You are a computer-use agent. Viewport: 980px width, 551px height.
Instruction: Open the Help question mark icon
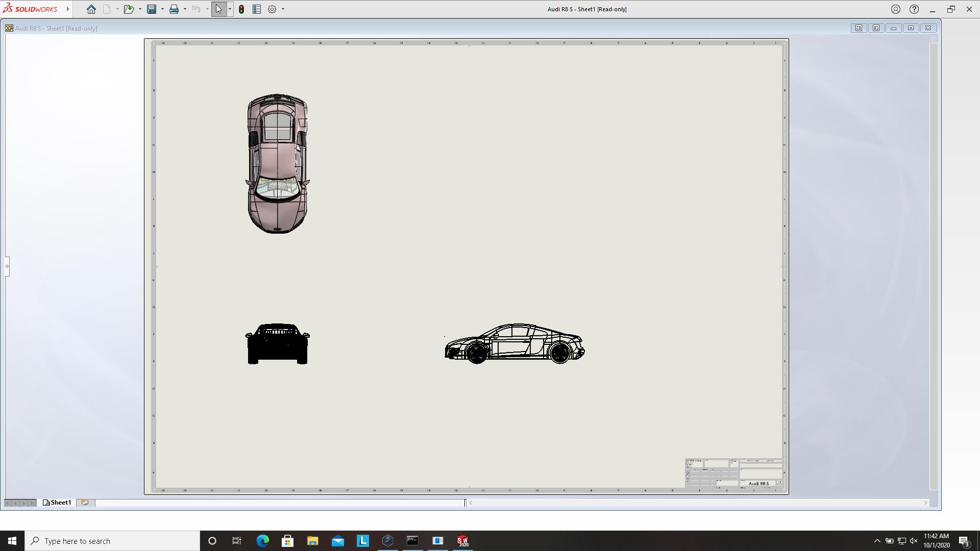[x=914, y=9]
